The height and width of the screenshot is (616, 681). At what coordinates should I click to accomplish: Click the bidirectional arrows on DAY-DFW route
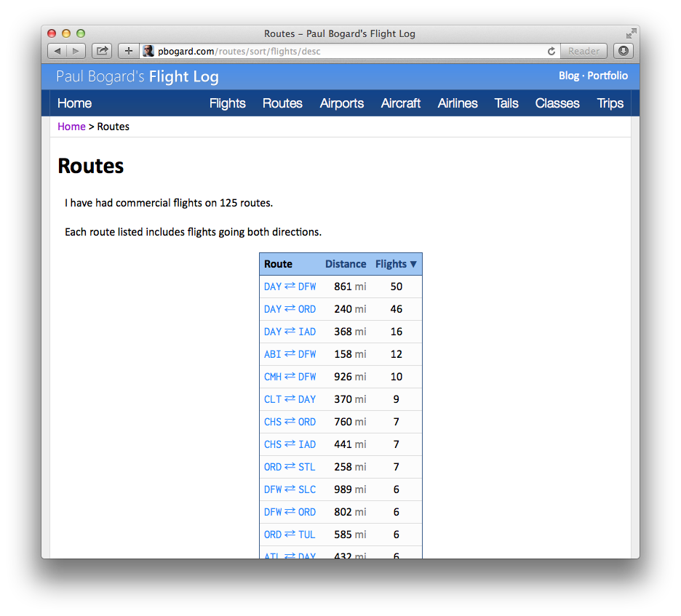click(x=290, y=287)
